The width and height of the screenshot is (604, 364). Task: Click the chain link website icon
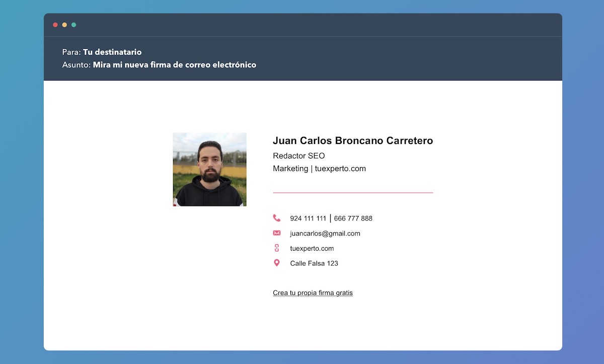[x=277, y=248]
